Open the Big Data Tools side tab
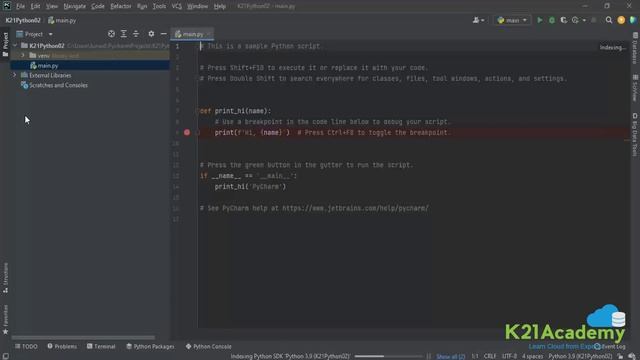The height and width of the screenshot is (360, 640). point(635,135)
